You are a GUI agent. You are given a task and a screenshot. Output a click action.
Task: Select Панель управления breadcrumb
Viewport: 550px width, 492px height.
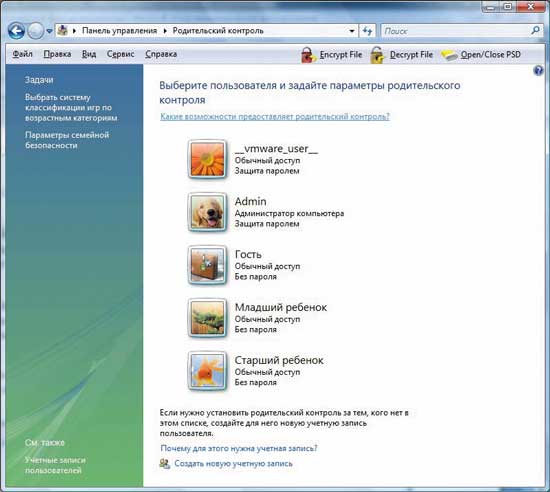[119, 31]
